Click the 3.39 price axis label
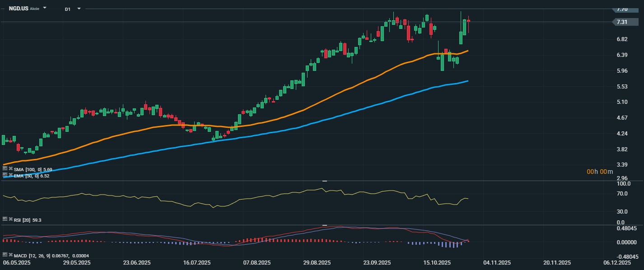 click(x=622, y=165)
